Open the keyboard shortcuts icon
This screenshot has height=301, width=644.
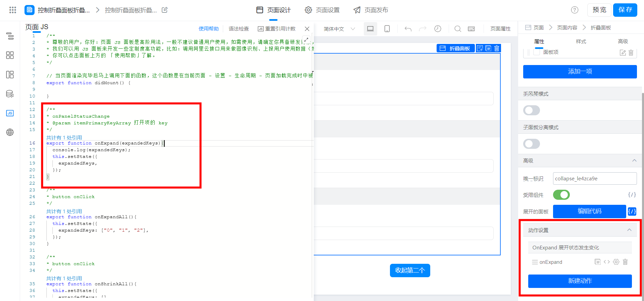[471, 29]
